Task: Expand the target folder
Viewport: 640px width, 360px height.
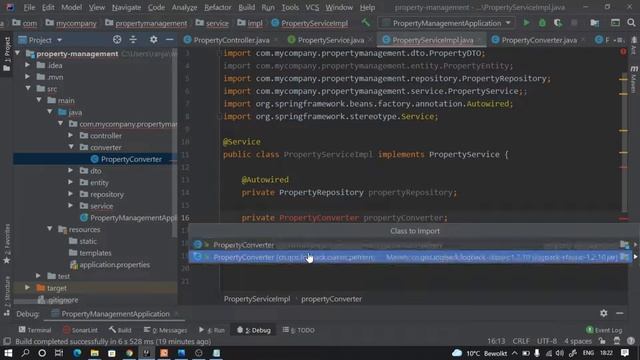Action: [28, 288]
